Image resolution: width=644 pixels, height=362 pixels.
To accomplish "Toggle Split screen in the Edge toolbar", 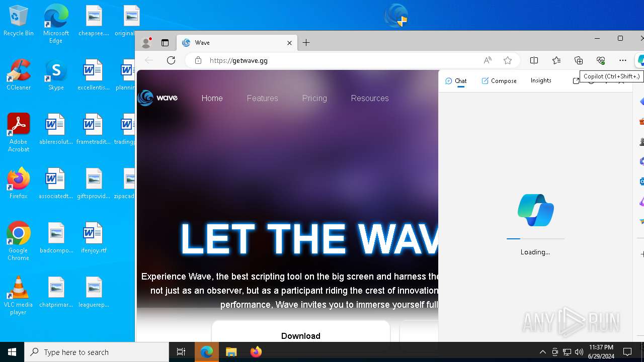I will coord(534,60).
